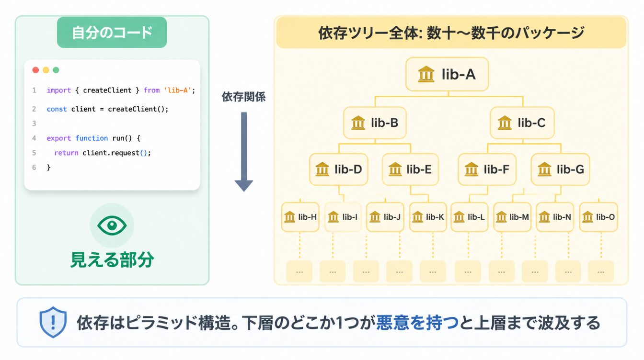644x360 pixels.
Task: Select the library icon in the lib-G box
Action: click(545, 169)
